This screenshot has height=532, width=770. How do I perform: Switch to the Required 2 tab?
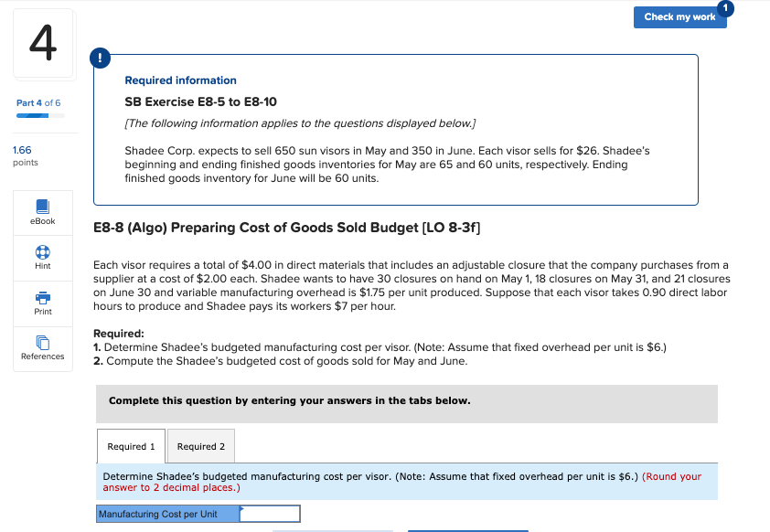pyautogui.click(x=201, y=446)
